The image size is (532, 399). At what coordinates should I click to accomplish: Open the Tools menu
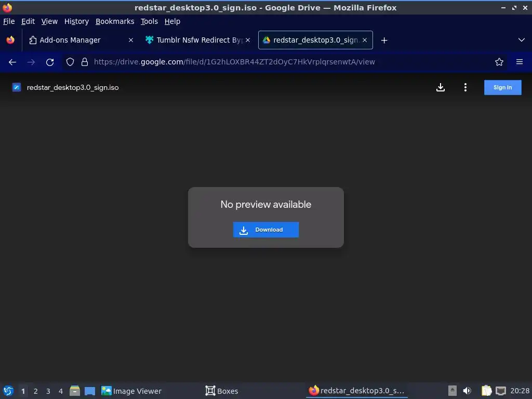149,21
